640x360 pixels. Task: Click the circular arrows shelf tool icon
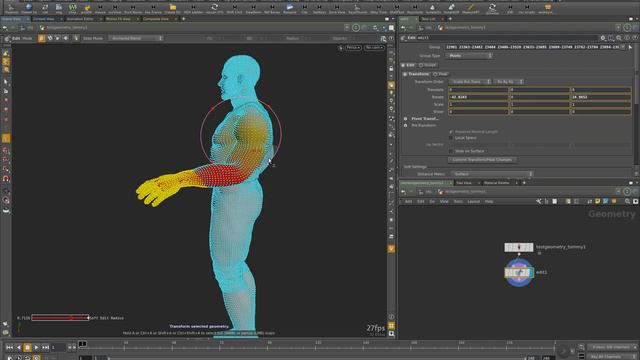tap(214, 7)
